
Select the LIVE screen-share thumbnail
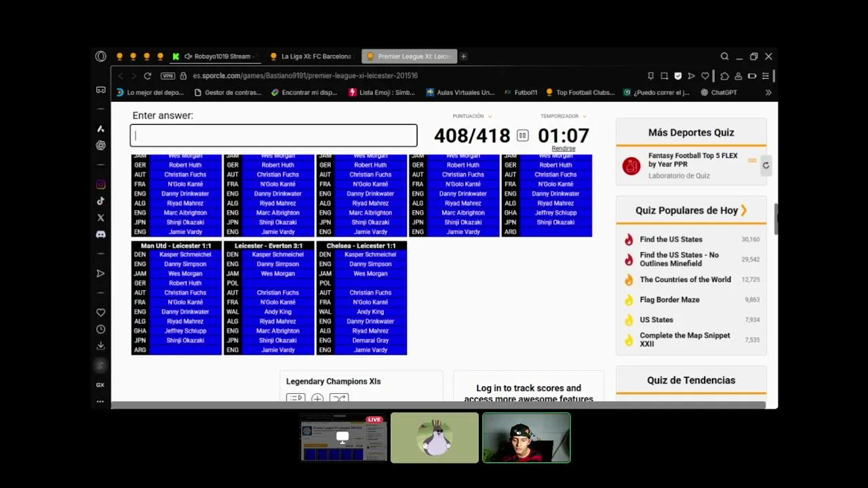344,438
